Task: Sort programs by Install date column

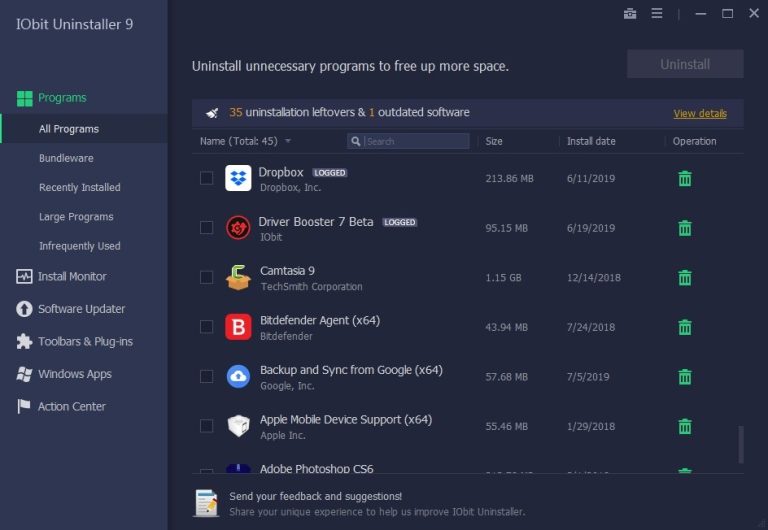Action: click(x=591, y=142)
